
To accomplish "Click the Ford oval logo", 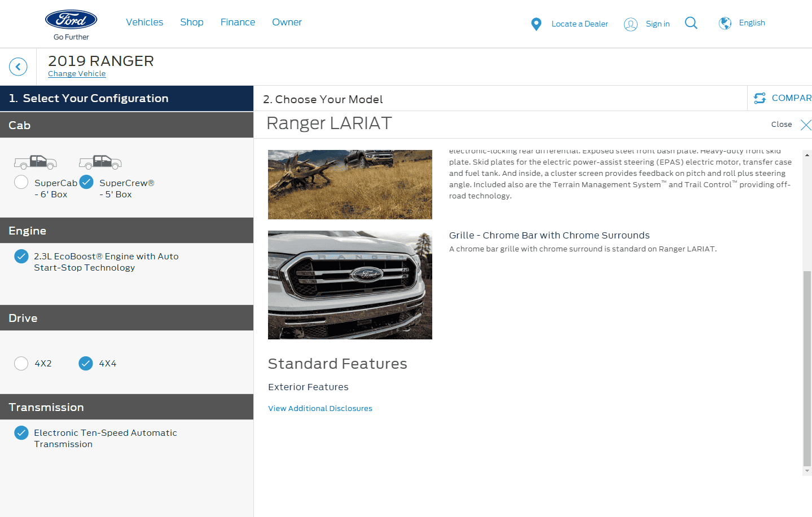I will pos(71,20).
